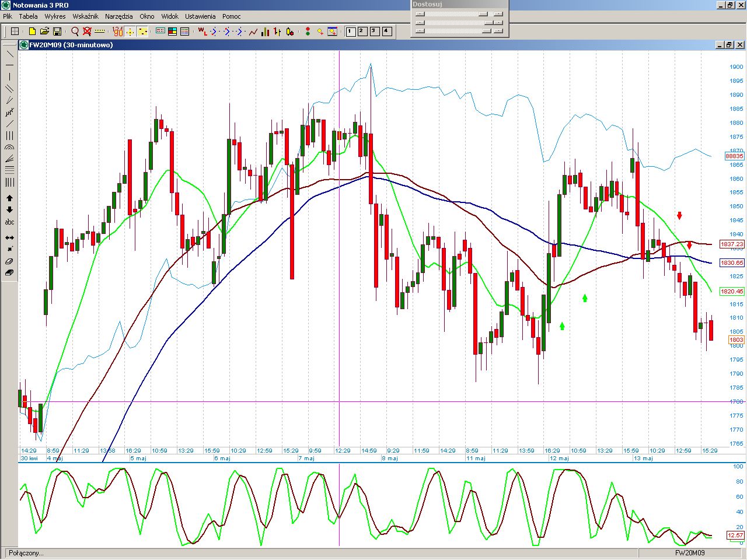Click the FW20M09 status bar entry

tap(690, 553)
